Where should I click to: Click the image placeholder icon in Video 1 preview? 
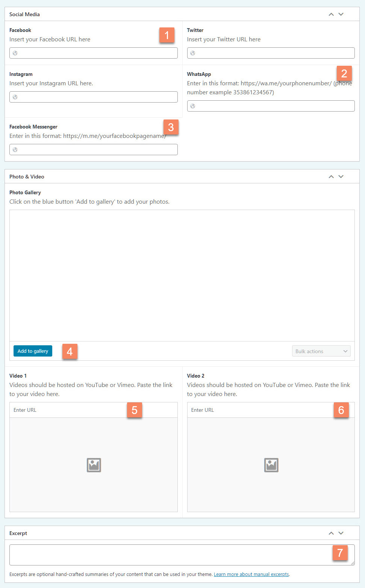(94, 465)
